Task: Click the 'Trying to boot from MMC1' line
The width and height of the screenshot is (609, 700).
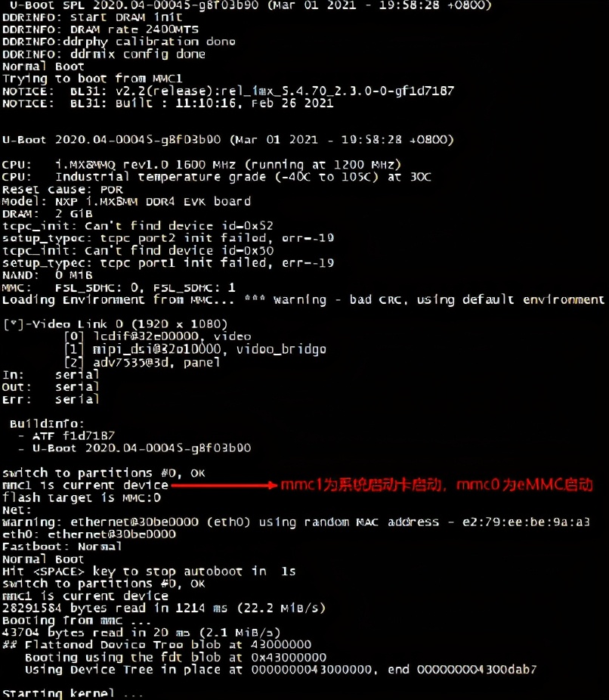Action: (x=92, y=79)
